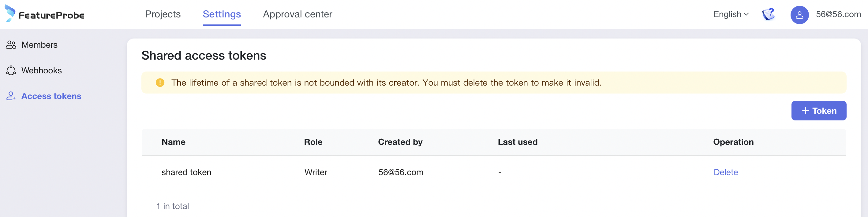The width and height of the screenshot is (868, 217).
Task: Select the Settings tab
Action: tap(222, 14)
